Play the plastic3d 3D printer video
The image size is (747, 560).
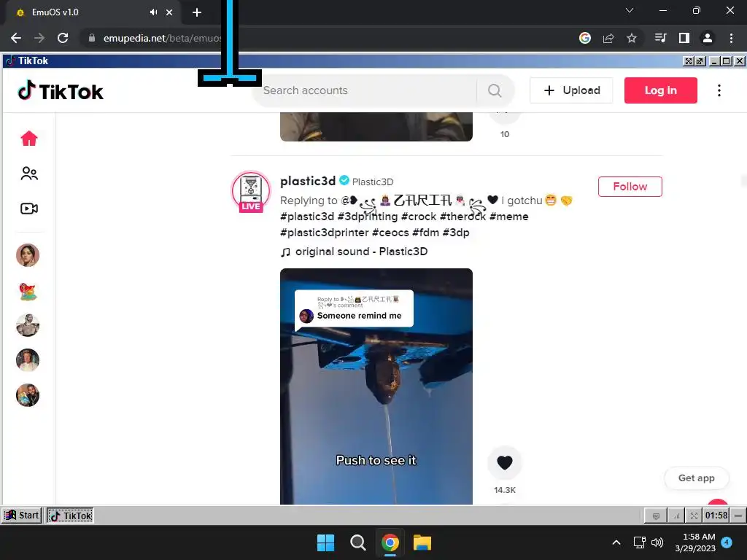click(x=376, y=386)
